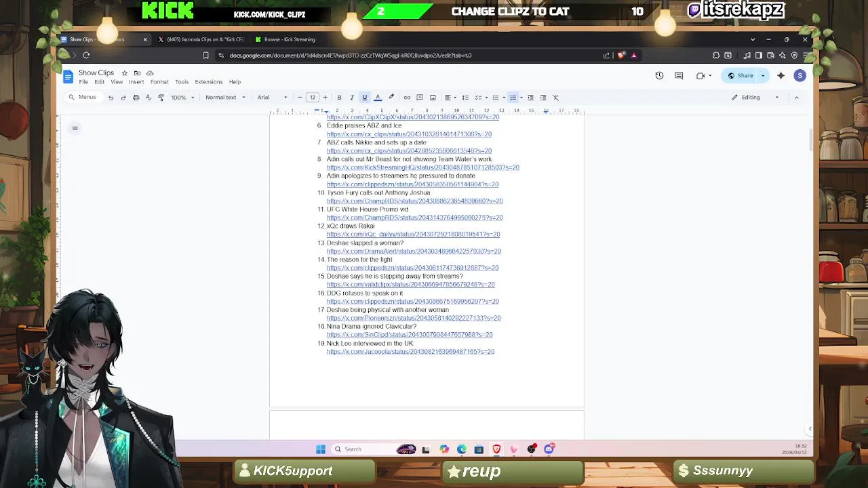Expand the Share options arrow
This screenshot has width=868, height=488.
tap(763, 76)
